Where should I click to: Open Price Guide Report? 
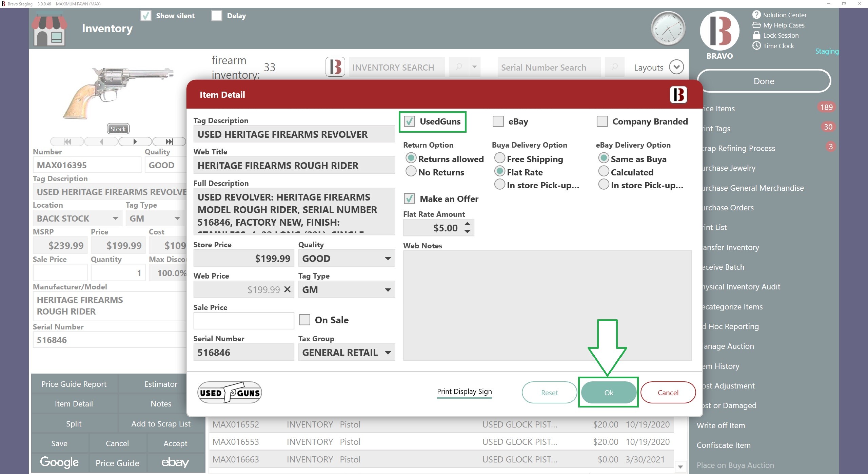[x=74, y=384]
